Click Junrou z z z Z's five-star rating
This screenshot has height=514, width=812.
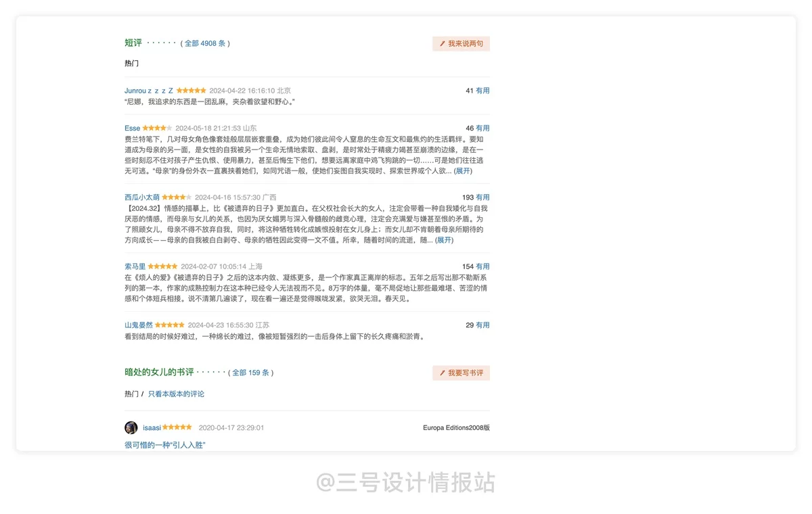pos(190,90)
